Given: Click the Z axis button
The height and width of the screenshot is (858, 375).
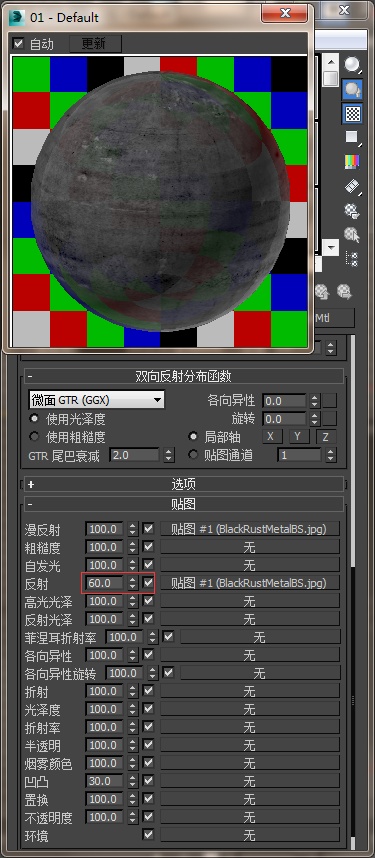Looking at the screenshot, I should coord(326,437).
